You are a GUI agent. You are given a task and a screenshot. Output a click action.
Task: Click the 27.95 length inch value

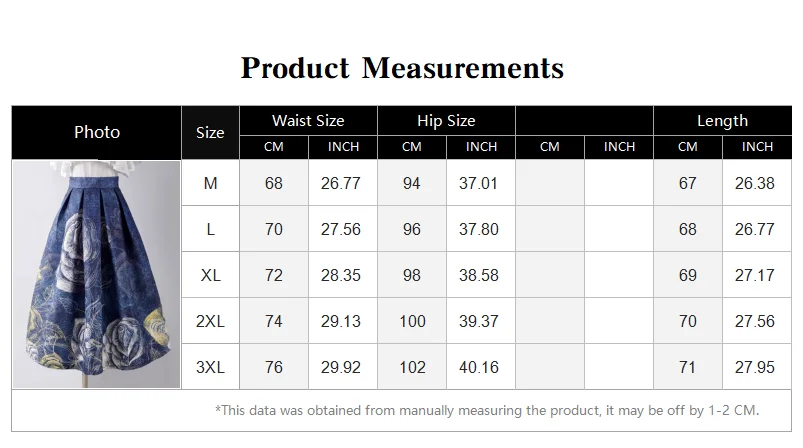(755, 367)
